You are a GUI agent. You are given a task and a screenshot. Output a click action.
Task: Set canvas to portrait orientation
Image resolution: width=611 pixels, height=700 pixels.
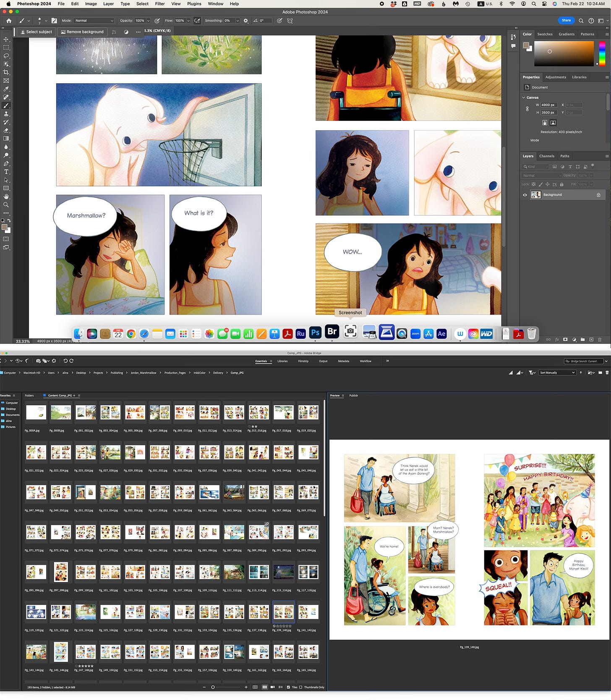[545, 123]
